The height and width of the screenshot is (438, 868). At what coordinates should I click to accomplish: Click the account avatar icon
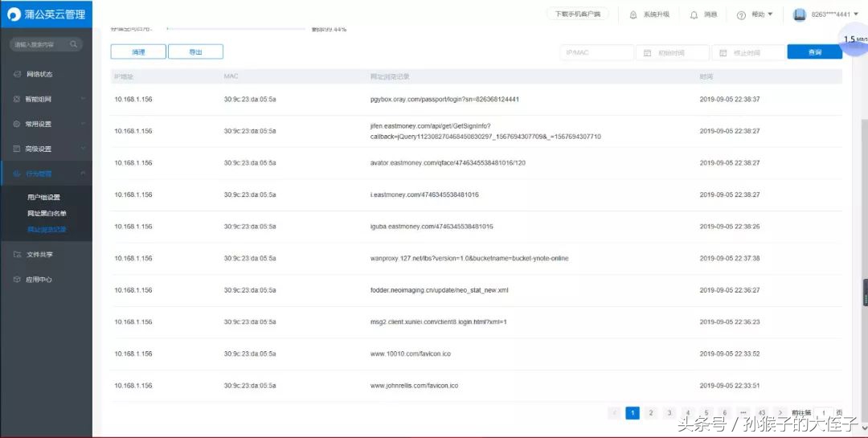click(800, 14)
